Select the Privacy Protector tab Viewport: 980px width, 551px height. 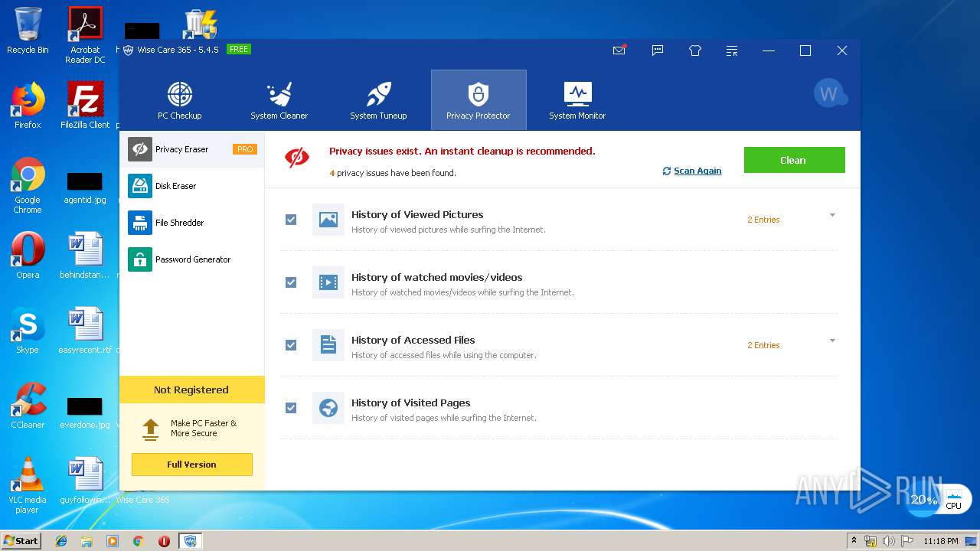[479, 100]
